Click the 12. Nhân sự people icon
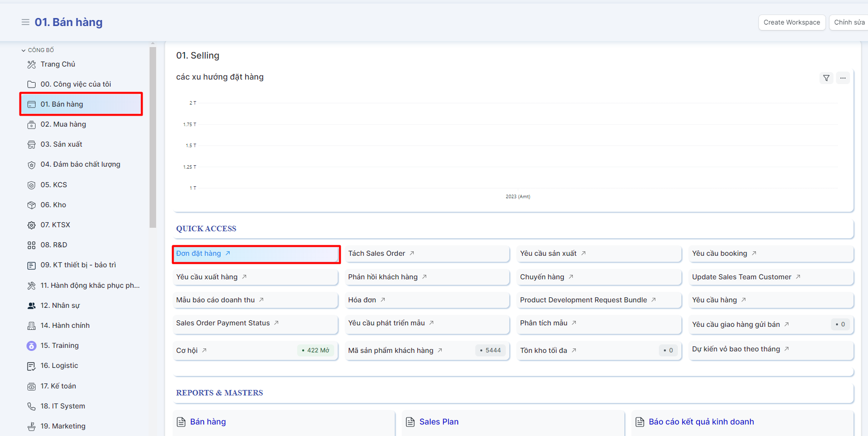The image size is (868, 436). click(x=32, y=306)
